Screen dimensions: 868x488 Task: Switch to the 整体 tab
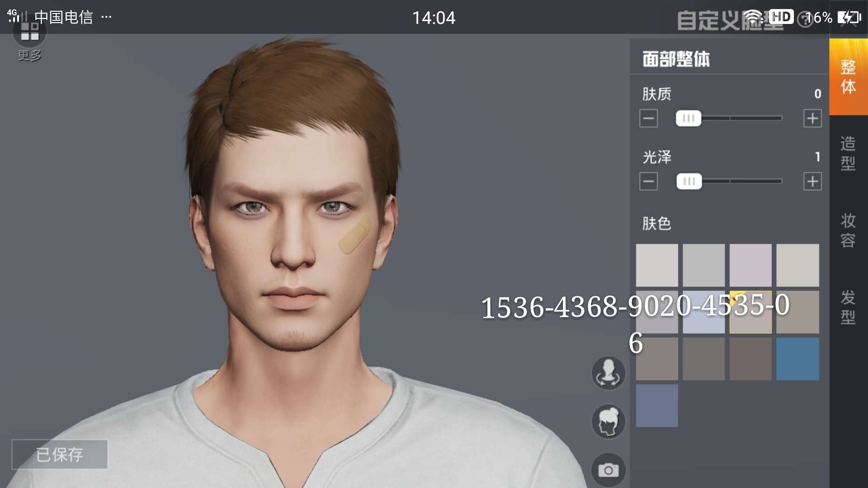click(848, 77)
